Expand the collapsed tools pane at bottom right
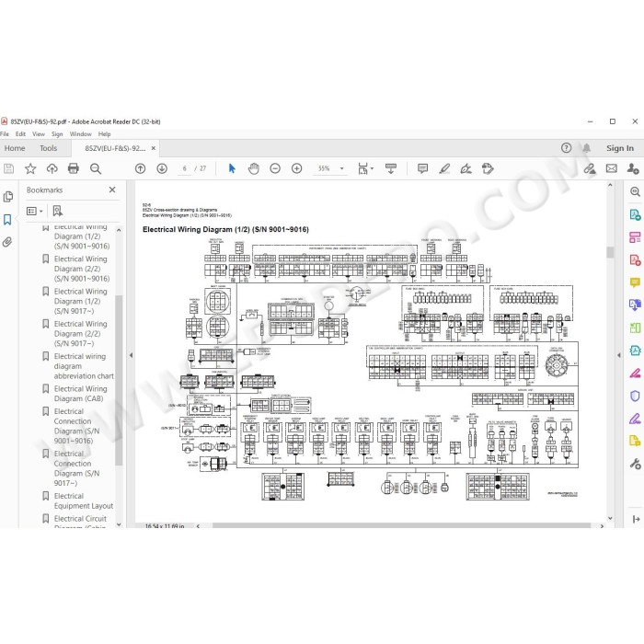This screenshot has width=644, height=644. click(x=637, y=519)
